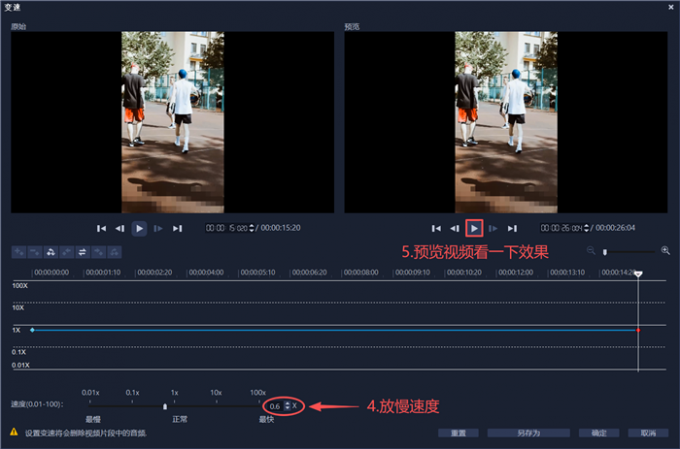Click ruler mark 00:00:09:10

pos(413,272)
